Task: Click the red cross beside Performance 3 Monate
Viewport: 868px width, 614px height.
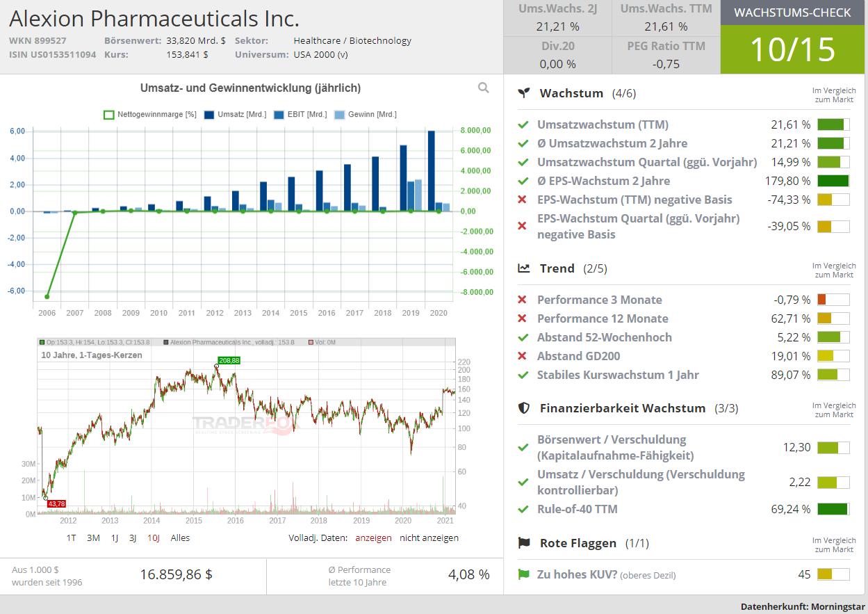Action: point(523,300)
